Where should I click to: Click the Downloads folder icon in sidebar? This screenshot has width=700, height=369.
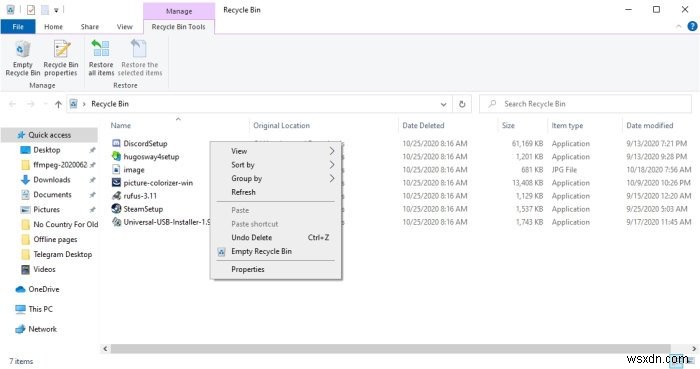25,180
